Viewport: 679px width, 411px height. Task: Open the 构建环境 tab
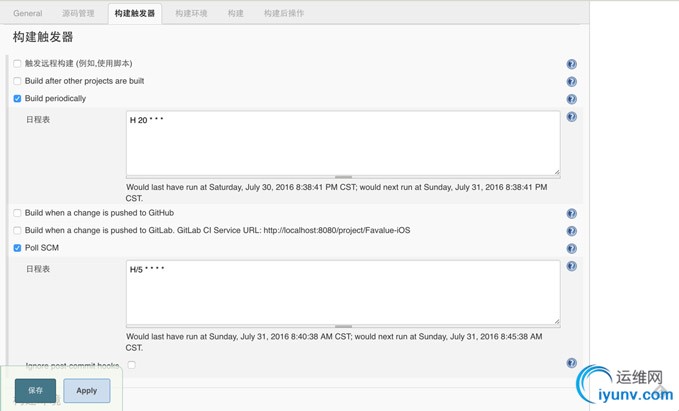191,14
